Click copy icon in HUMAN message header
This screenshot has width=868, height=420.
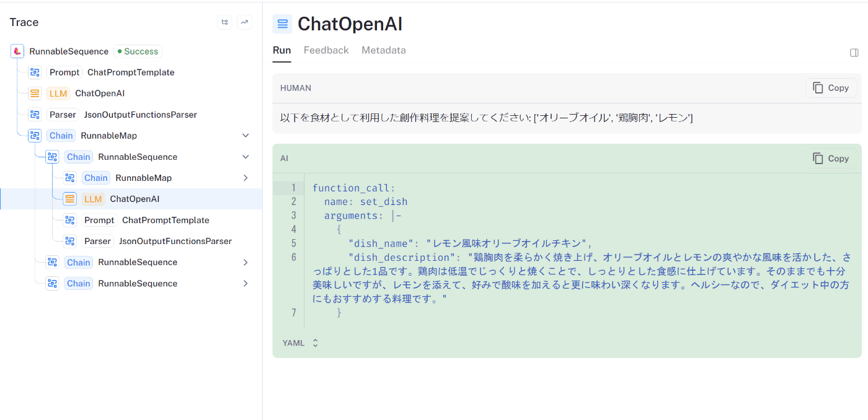click(818, 88)
